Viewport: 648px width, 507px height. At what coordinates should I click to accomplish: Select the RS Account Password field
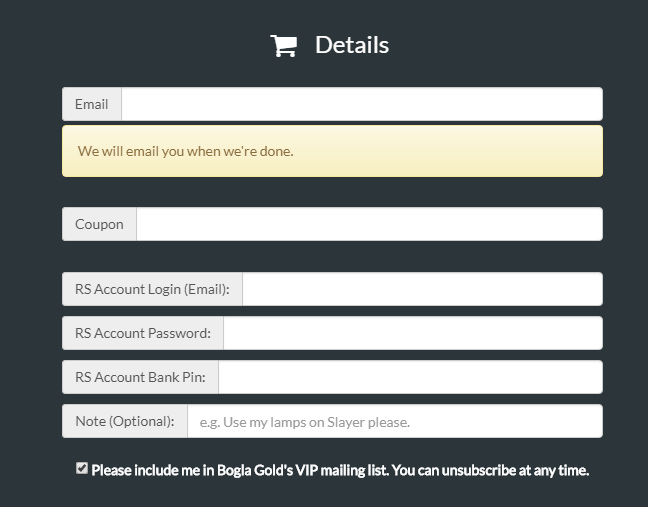(x=413, y=333)
